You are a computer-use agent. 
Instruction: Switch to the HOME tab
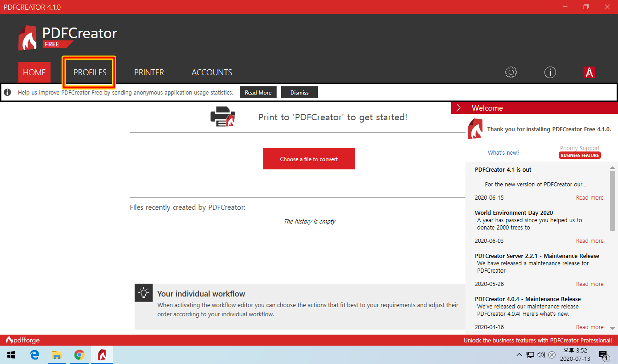point(34,73)
